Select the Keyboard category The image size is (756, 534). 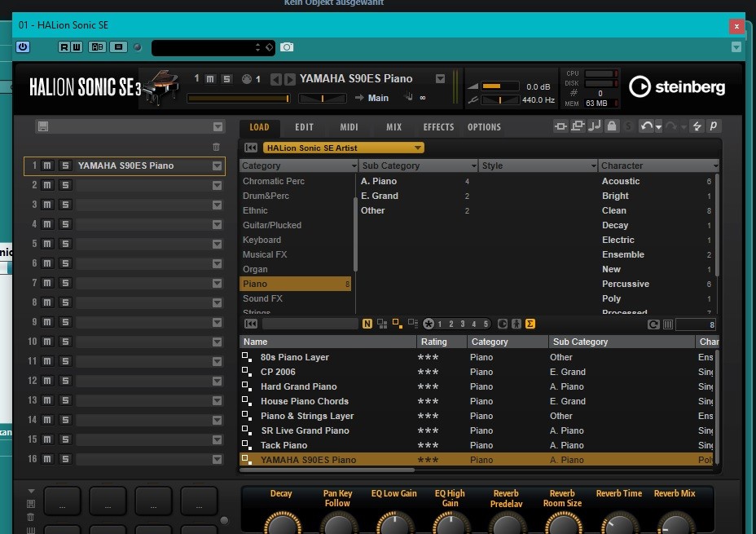tap(262, 240)
